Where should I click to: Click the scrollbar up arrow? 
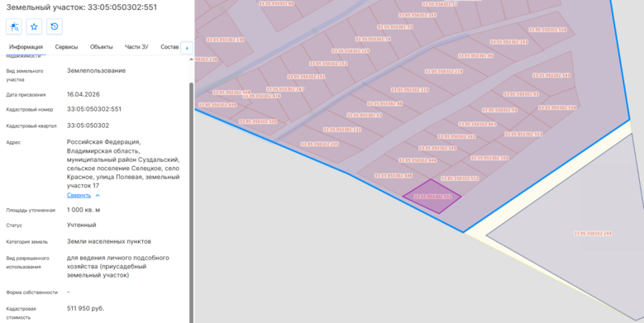tap(191, 59)
